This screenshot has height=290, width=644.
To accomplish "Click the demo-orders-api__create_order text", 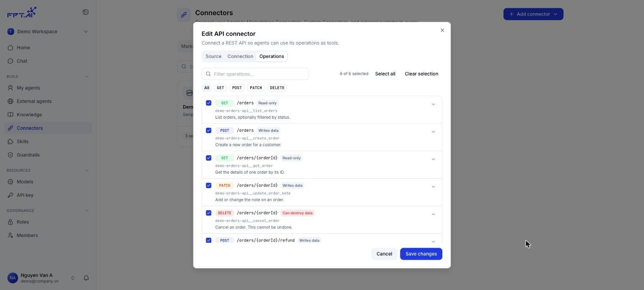I will [x=247, y=138].
